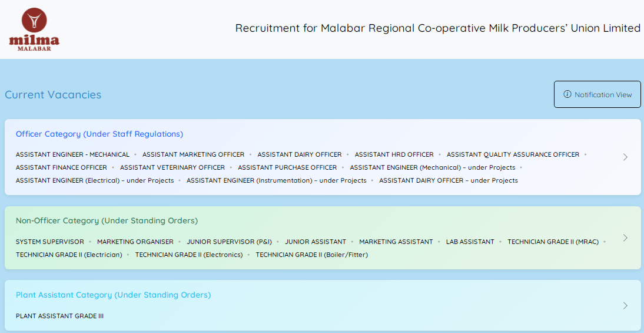Click the info icon in Notification View
Screen dimensions: 644x333
pyautogui.click(x=567, y=94)
